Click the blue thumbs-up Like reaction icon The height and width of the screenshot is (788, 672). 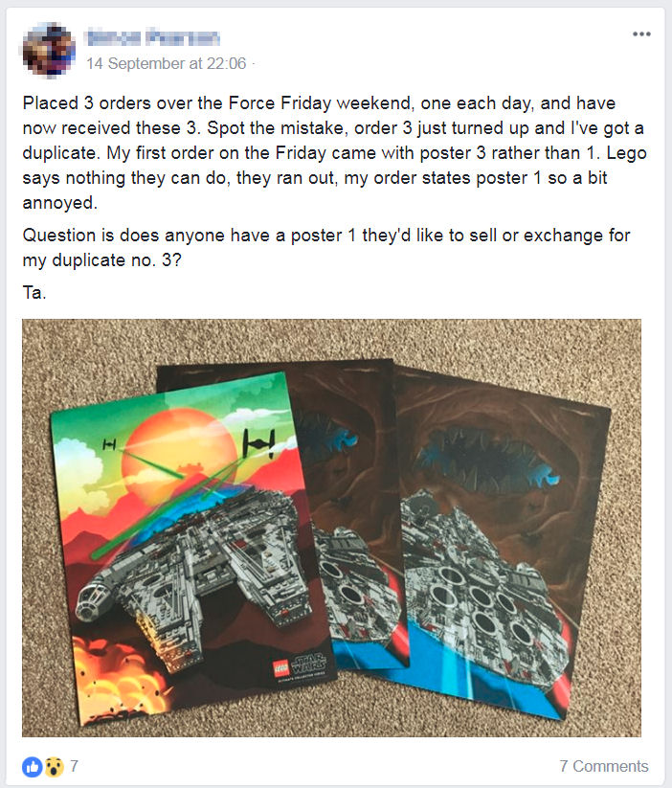(x=32, y=767)
